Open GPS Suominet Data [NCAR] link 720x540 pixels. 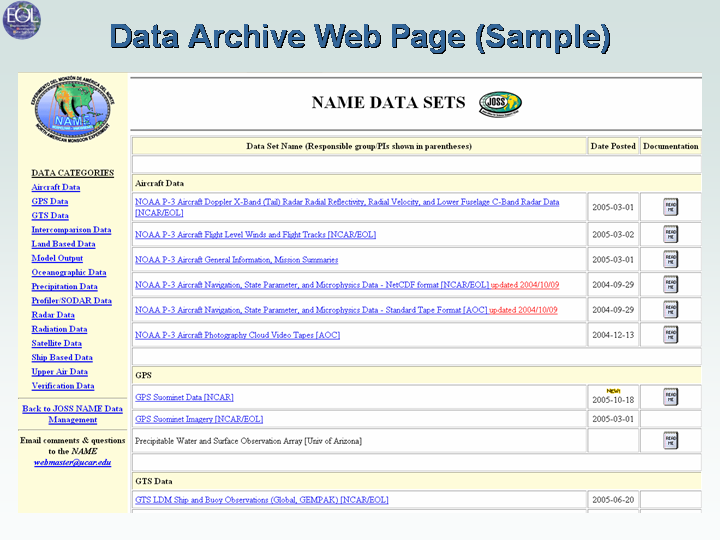[184, 398]
